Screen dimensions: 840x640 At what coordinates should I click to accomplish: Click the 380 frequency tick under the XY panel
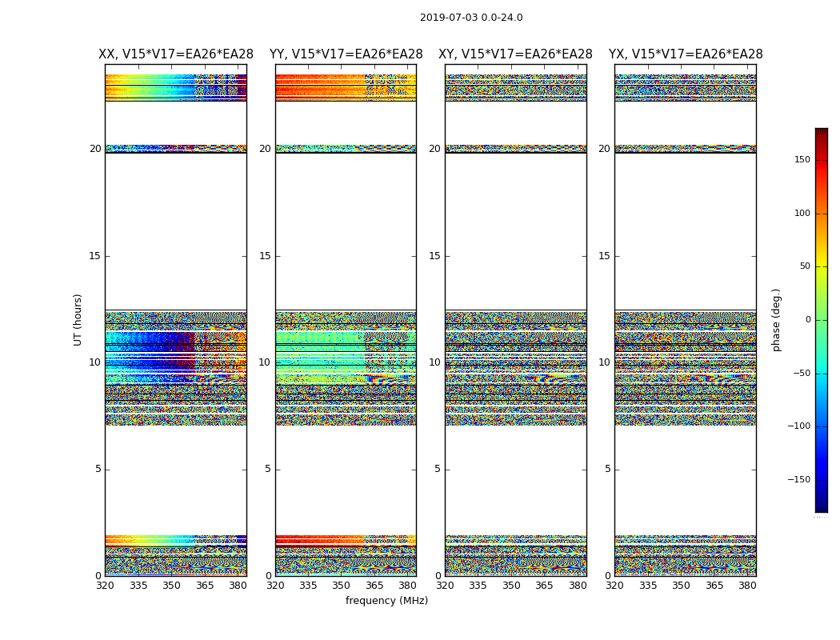[x=578, y=586]
